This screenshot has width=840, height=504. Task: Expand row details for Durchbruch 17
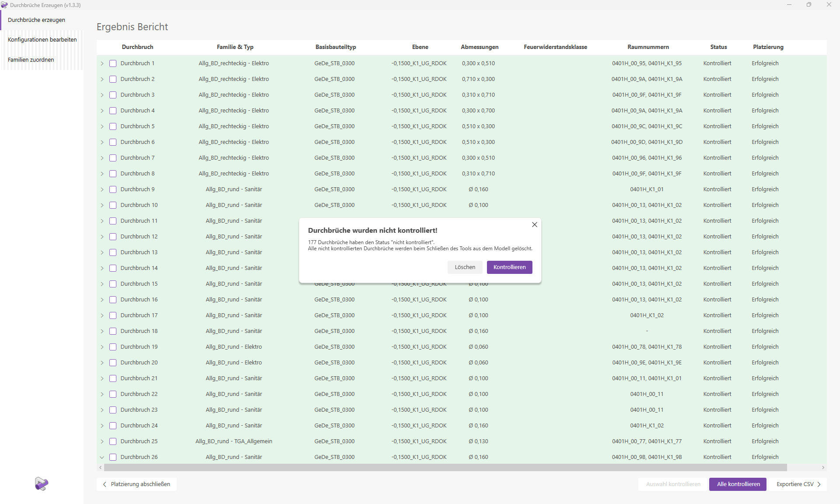click(102, 315)
